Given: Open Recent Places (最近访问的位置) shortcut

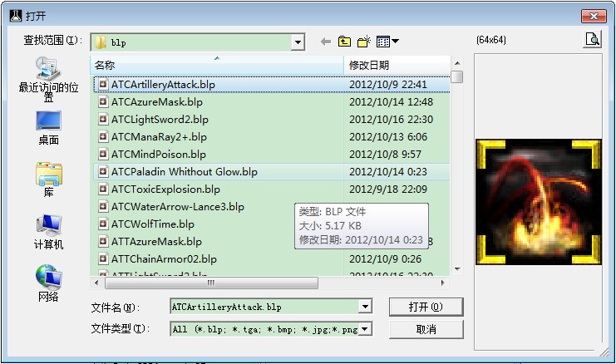Looking at the screenshot, I should [x=48, y=79].
